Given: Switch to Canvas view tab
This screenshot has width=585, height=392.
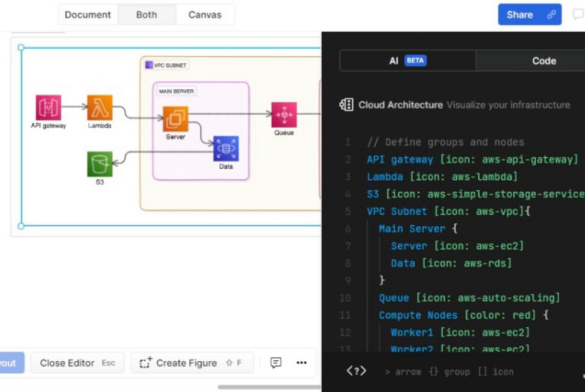Looking at the screenshot, I should click(x=205, y=15).
